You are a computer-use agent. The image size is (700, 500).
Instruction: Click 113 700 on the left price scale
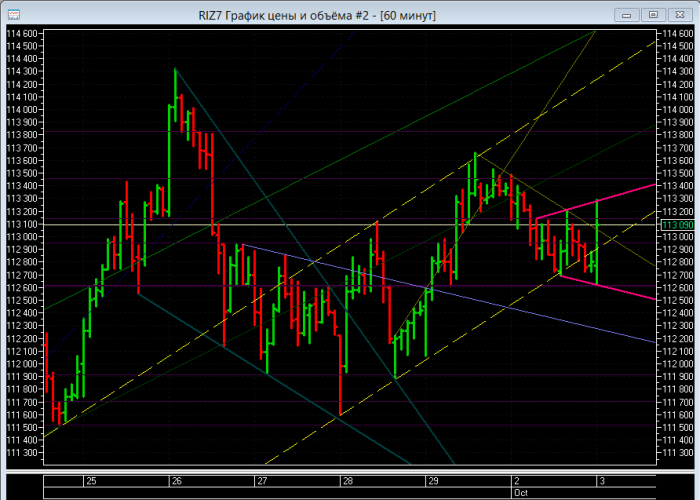(x=22, y=148)
